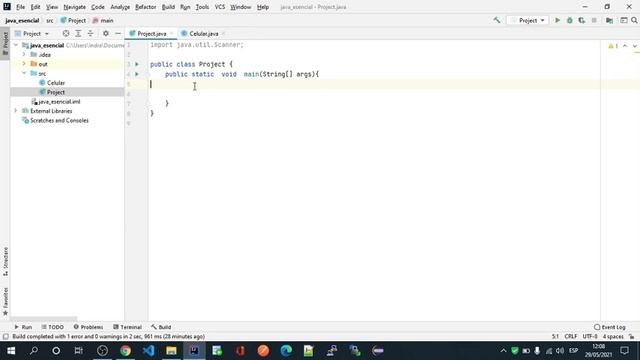Click the src breadcrumb in navigation bar

pos(49,20)
